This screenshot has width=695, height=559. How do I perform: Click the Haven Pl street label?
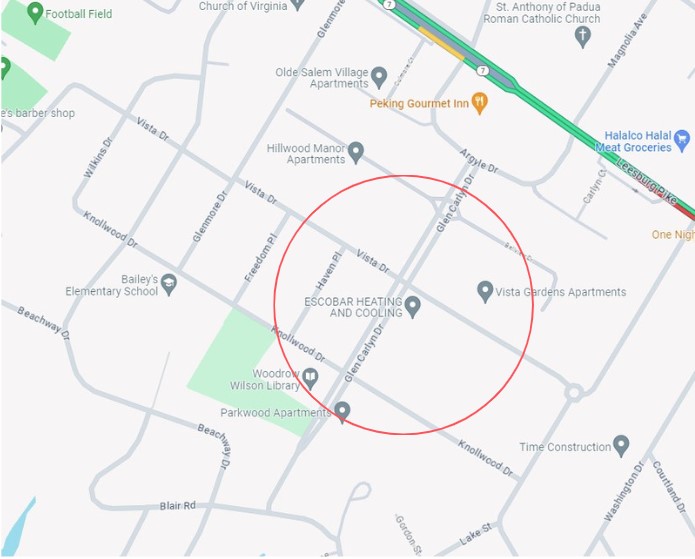tap(328, 271)
